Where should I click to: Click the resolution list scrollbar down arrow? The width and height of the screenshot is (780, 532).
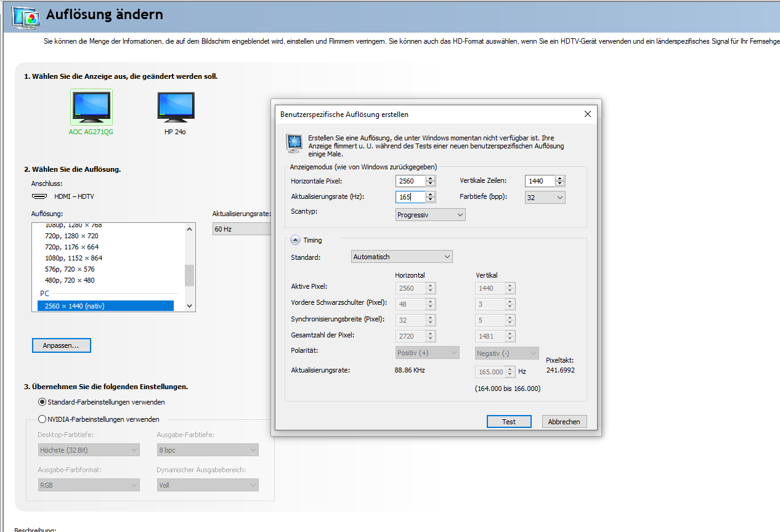pyautogui.click(x=189, y=305)
